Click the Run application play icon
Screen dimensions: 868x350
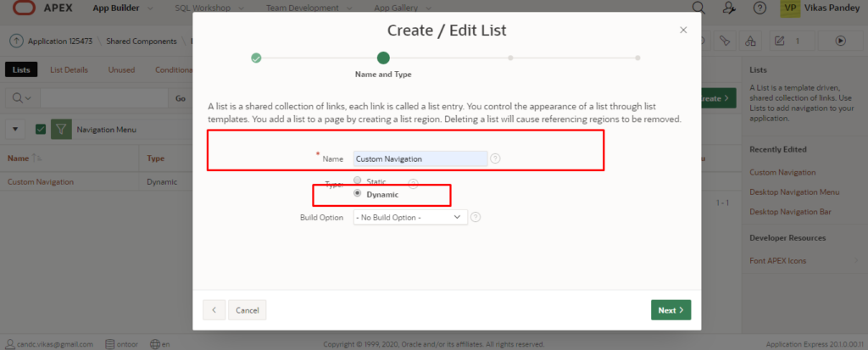[x=841, y=41]
